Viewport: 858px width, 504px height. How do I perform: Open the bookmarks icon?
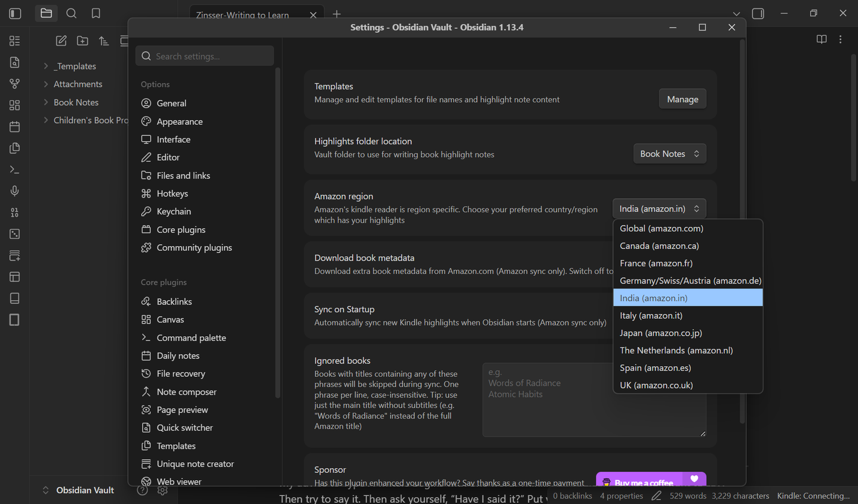(x=96, y=13)
